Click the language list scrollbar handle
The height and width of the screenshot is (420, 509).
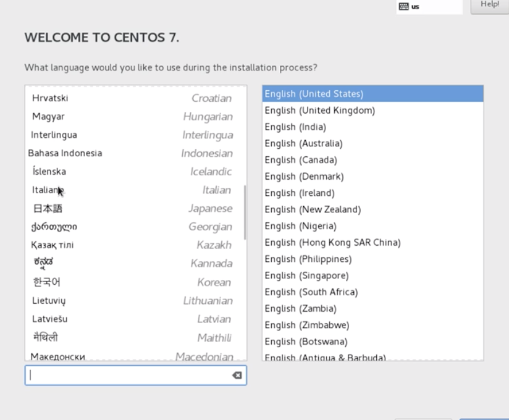pyautogui.click(x=245, y=212)
